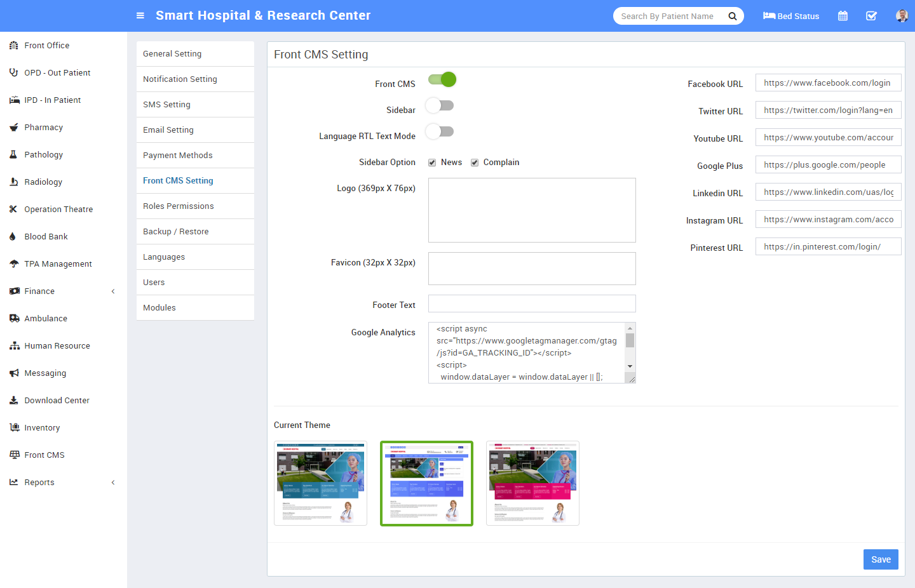
Task: Open the calendar icon in top bar
Action: click(843, 16)
